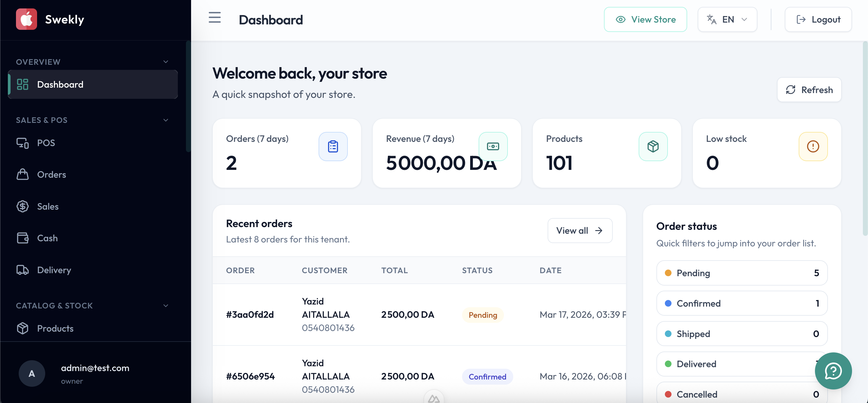Open Sales via the dollar icon
The height and width of the screenshot is (403, 868).
(x=22, y=206)
